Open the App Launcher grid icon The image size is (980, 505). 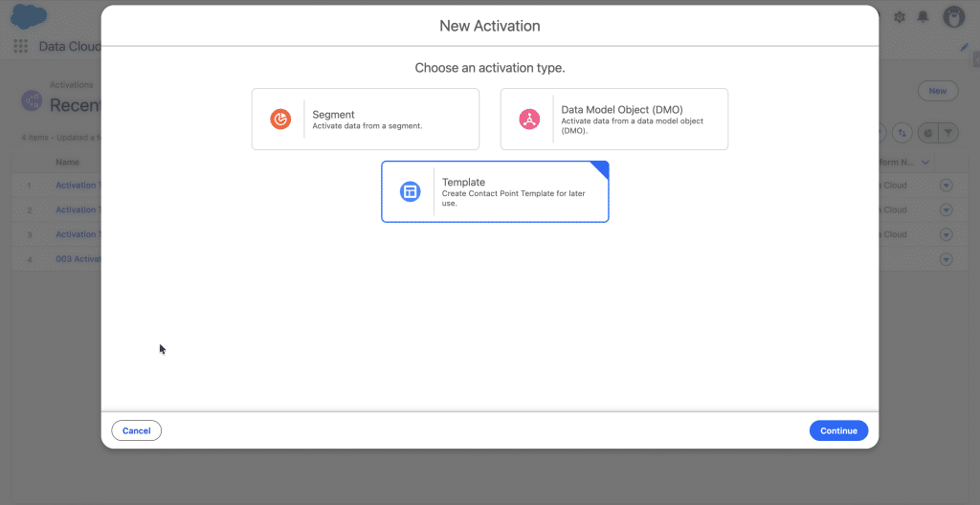(20, 46)
